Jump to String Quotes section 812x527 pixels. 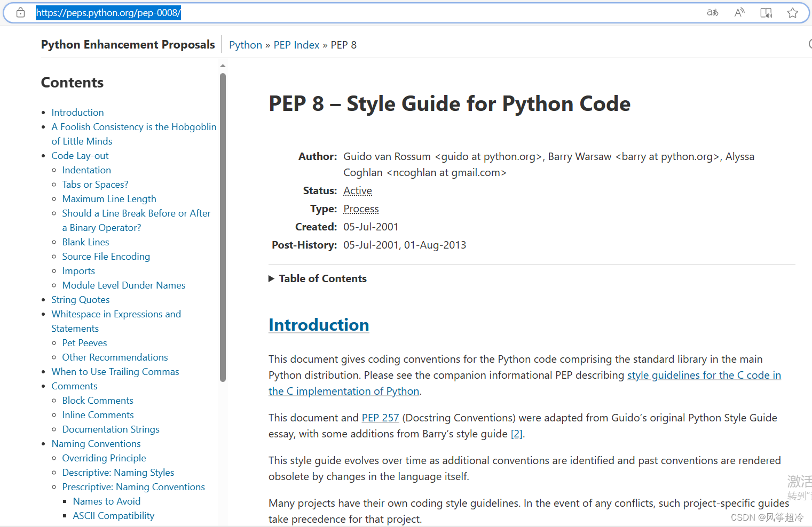[81, 300]
